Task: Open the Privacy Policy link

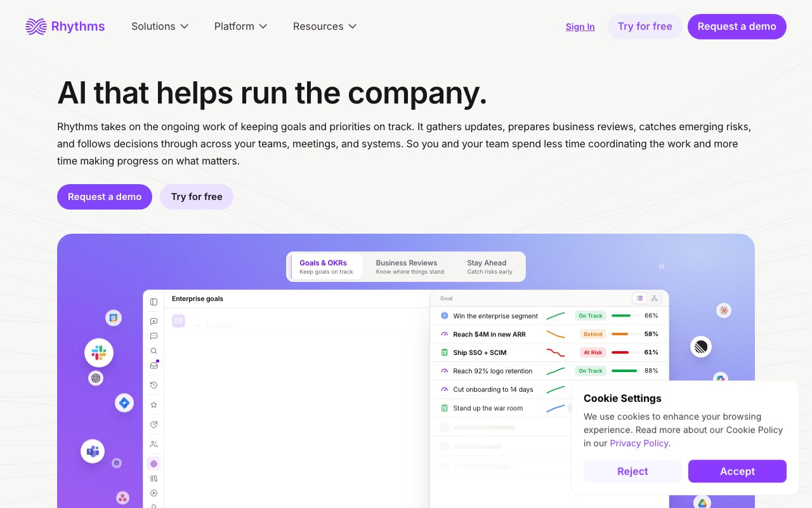Action: [639, 443]
